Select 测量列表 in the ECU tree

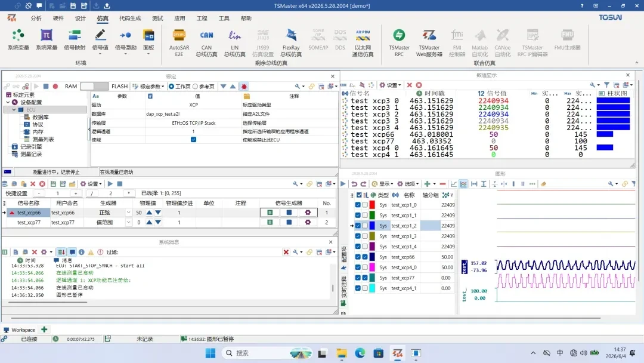(x=43, y=139)
